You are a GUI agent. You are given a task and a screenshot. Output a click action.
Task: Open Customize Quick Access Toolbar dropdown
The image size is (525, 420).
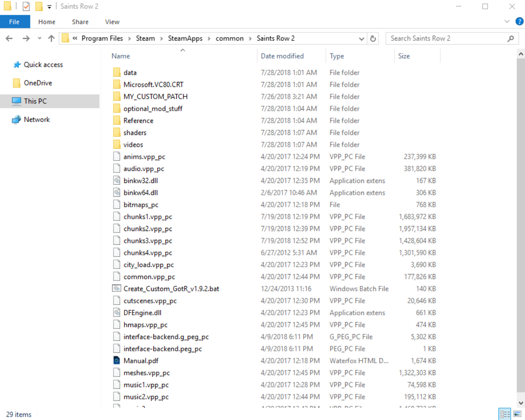click(x=49, y=6)
